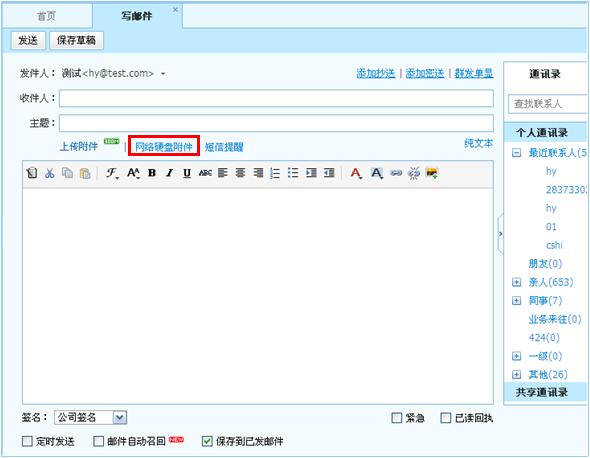
Task: Click into the 收件人 recipient field
Action: click(276, 98)
